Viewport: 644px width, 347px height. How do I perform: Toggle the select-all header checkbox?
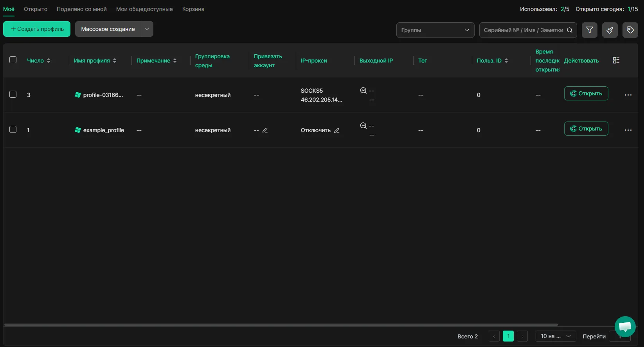pos(13,60)
